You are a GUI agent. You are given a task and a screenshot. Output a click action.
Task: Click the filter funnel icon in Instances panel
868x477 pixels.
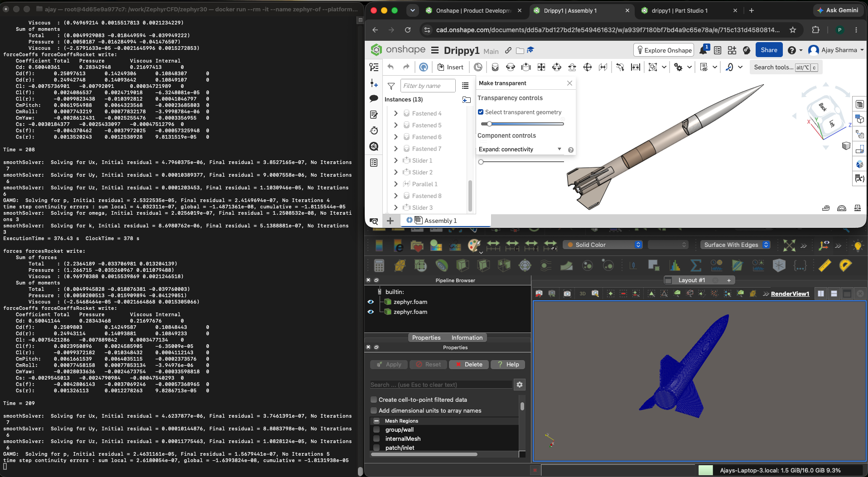391,86
